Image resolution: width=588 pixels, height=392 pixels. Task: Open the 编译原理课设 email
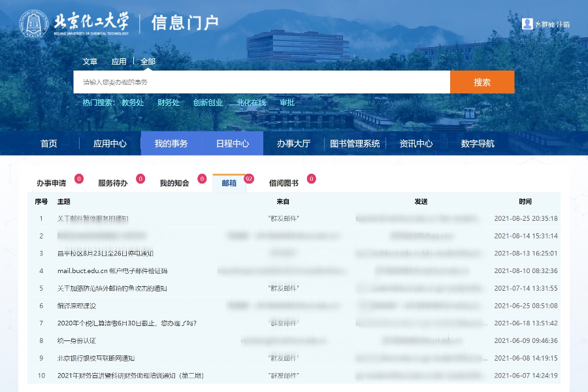[76, 306]
